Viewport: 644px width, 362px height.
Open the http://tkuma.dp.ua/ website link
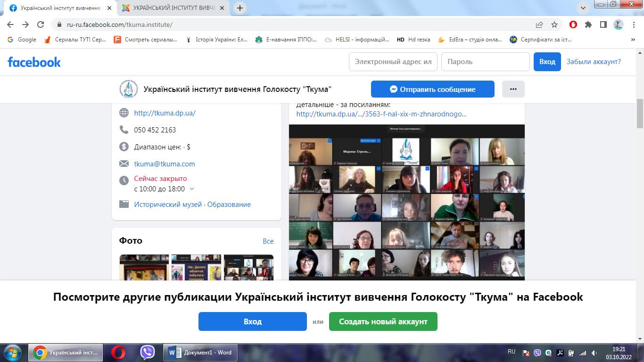[165, 113]
